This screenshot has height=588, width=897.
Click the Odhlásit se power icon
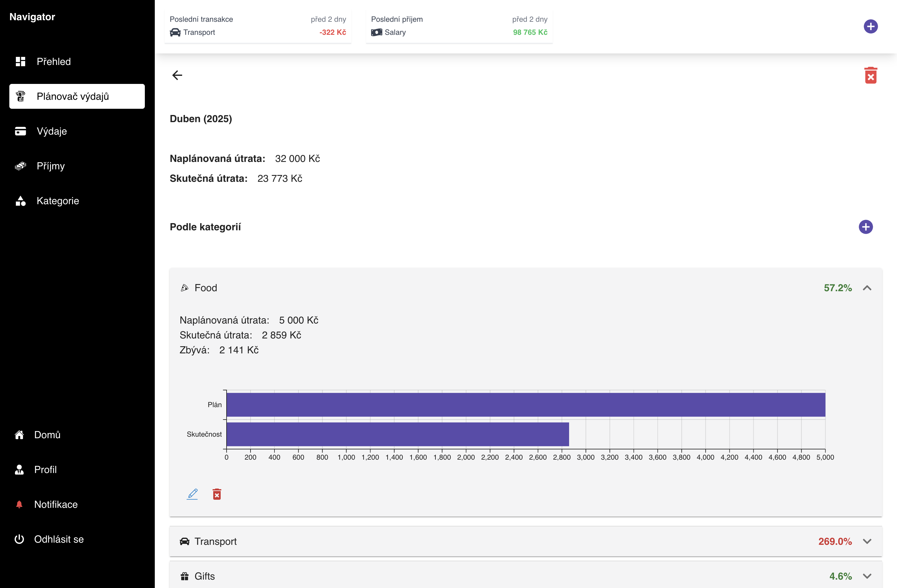[19, 540]
